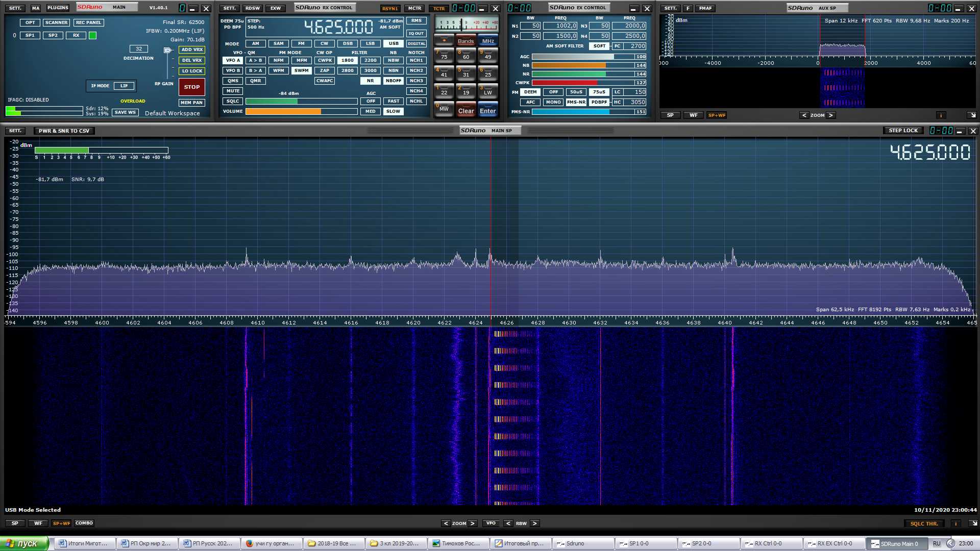
Task: Select the 19m band keypad key
Action: coord(466,91)
